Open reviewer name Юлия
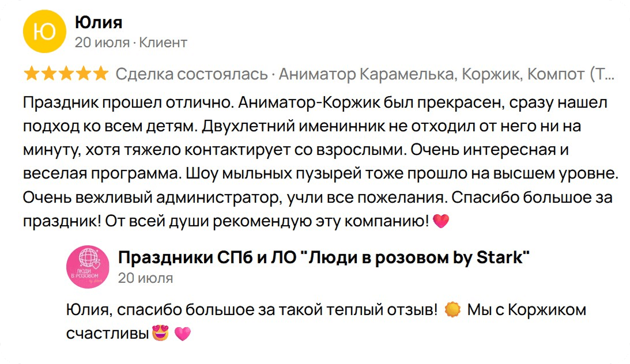 coord(99,22)
